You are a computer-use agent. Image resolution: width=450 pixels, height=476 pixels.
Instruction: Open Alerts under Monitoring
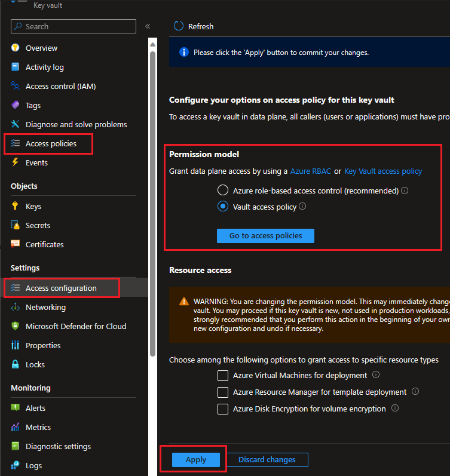35,409
